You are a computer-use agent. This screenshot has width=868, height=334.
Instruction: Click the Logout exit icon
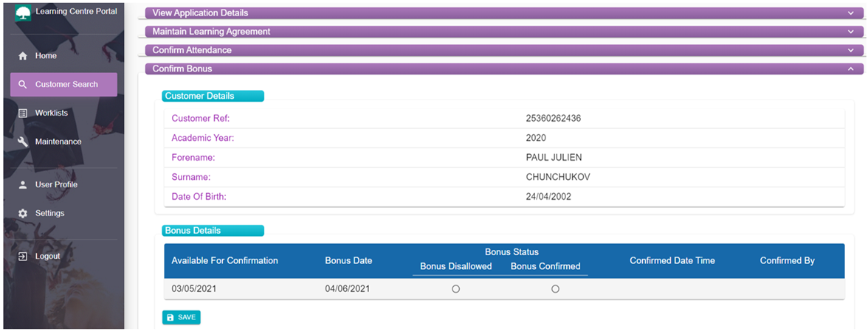23,257
